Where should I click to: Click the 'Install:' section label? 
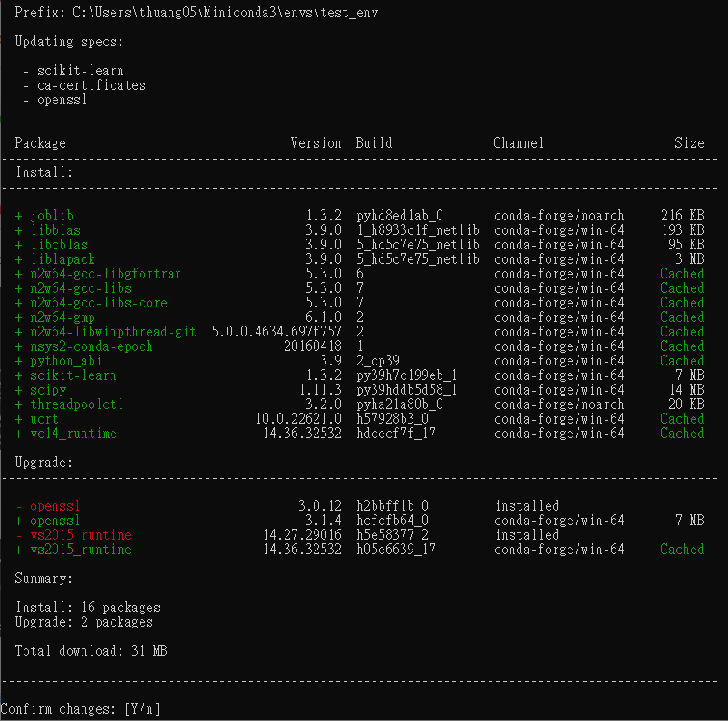click(44, 172)
